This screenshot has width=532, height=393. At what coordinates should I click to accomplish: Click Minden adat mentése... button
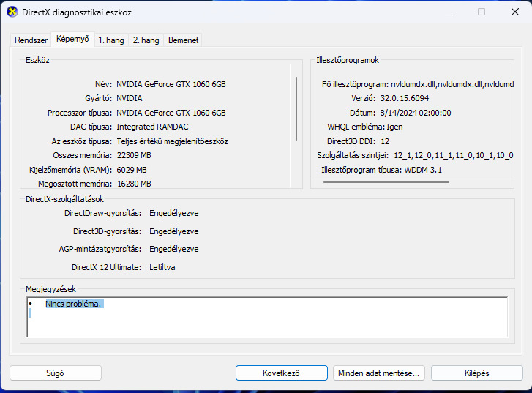(378, 373)
